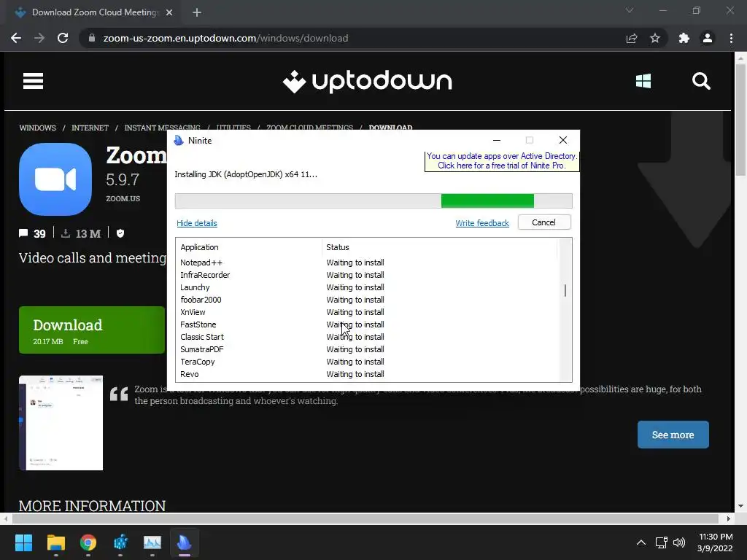Open the blue cubes taskbar app
Screen dimensions: 747x560
120,542
